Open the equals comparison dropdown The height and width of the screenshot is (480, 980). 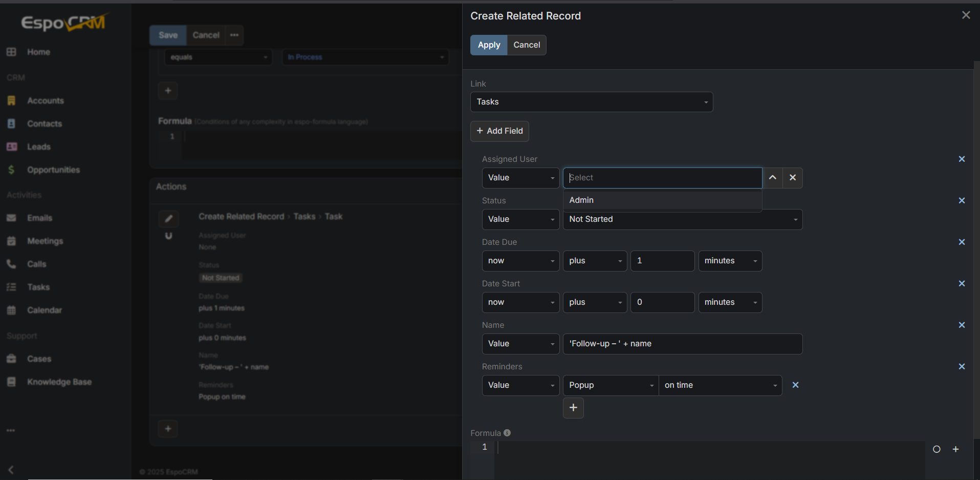tap(218, 57)
